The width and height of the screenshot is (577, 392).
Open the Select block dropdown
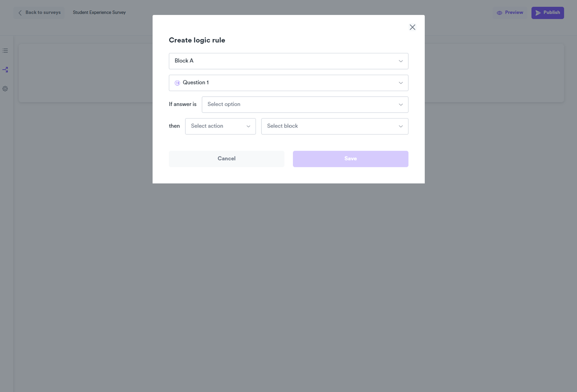(x=334, y=126)
